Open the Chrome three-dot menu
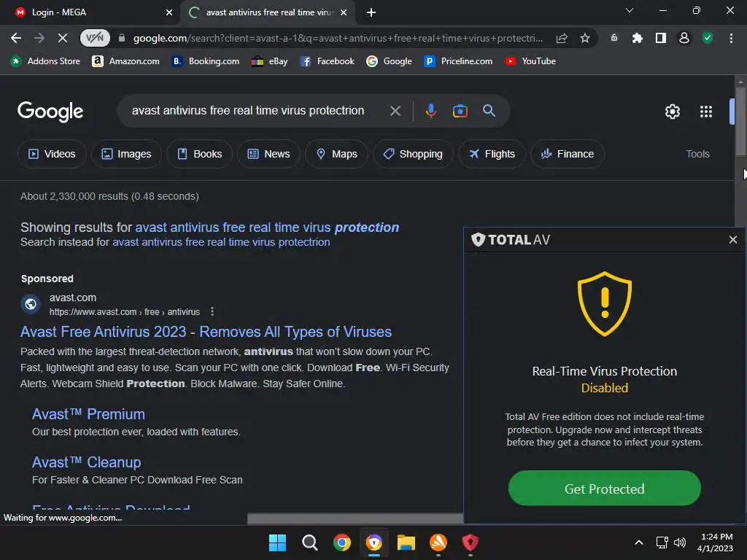This screenshot has height=560, width=747. [x=731, y=38]
